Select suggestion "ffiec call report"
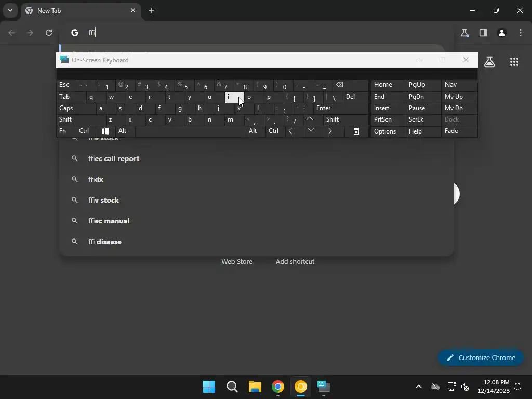 point(257,159)
